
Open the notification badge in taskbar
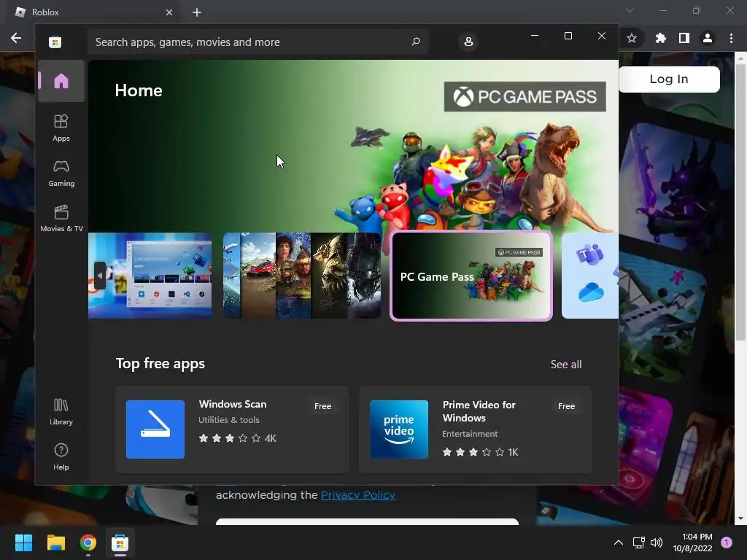(x=727, y=542)
